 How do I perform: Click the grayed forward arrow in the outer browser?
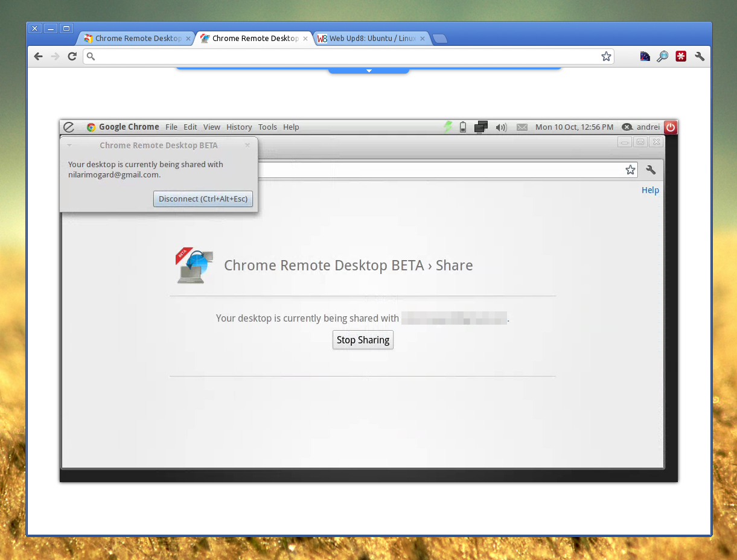(x=56, y=56)
